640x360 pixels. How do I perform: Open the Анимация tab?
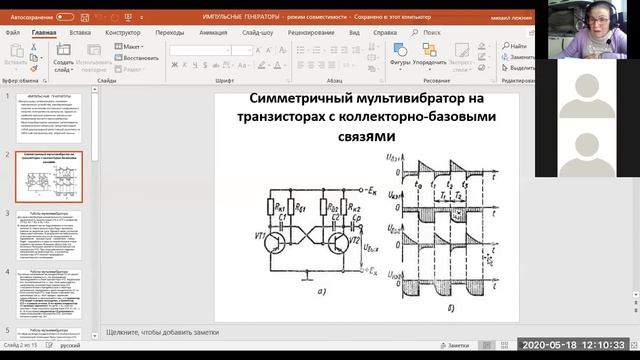pos(213,32)
